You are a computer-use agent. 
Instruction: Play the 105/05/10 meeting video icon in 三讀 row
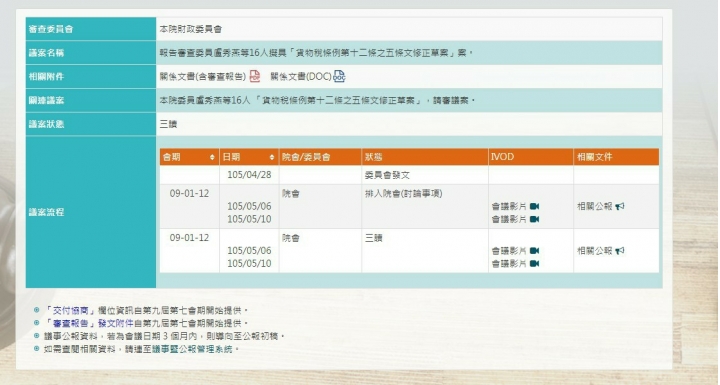tap(534, 263)
